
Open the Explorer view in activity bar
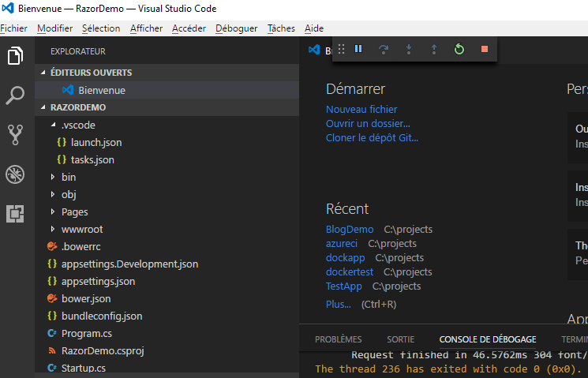coord(16,57)
